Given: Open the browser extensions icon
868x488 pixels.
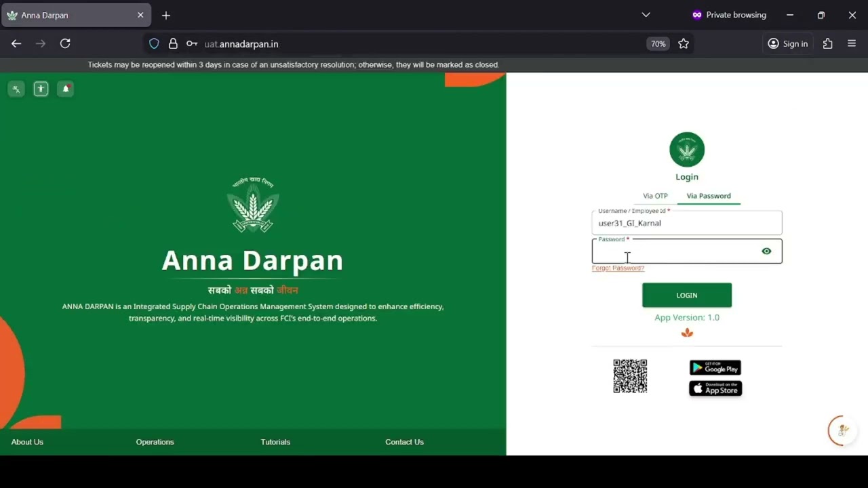Looking at the screenshot, I should [827, 43].
